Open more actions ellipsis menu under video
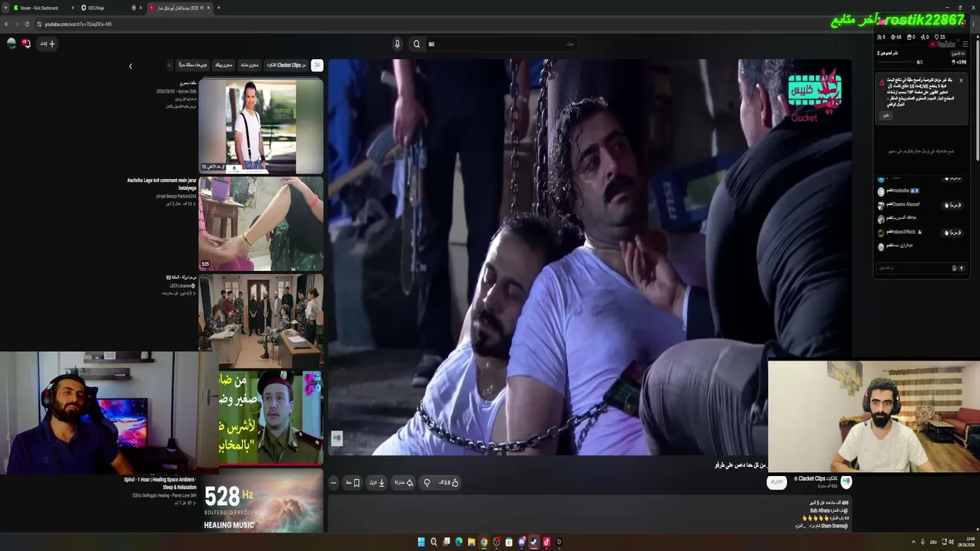 [333, 483]
